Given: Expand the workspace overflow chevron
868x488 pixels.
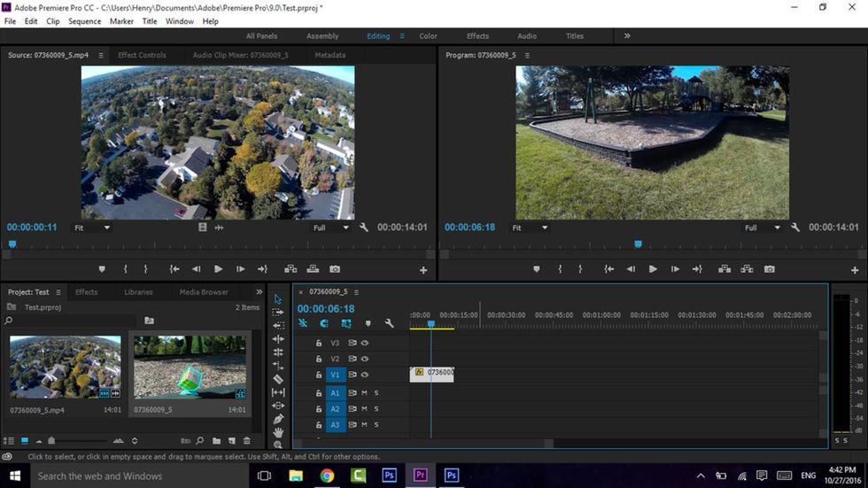Looking at the screenshot, I should point(627,36).
